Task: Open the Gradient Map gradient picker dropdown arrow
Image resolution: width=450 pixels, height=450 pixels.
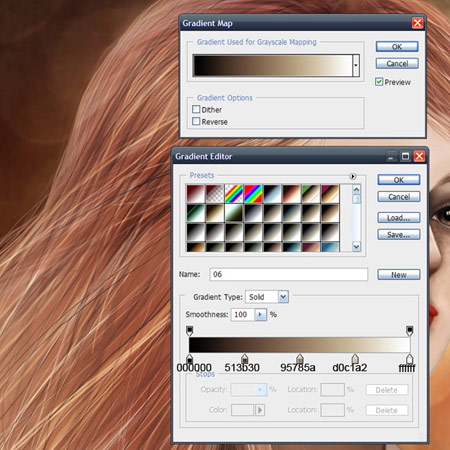Action: coord(356,65)
